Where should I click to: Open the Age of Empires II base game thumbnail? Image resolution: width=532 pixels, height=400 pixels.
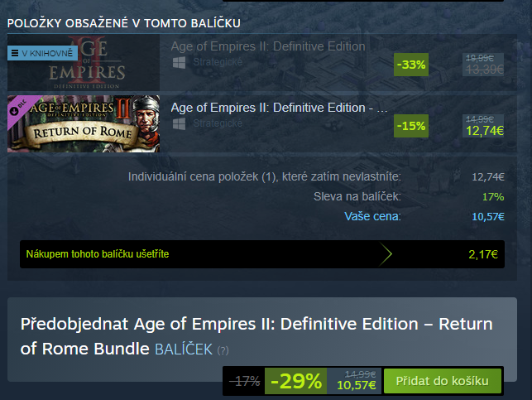coord(84,63)
